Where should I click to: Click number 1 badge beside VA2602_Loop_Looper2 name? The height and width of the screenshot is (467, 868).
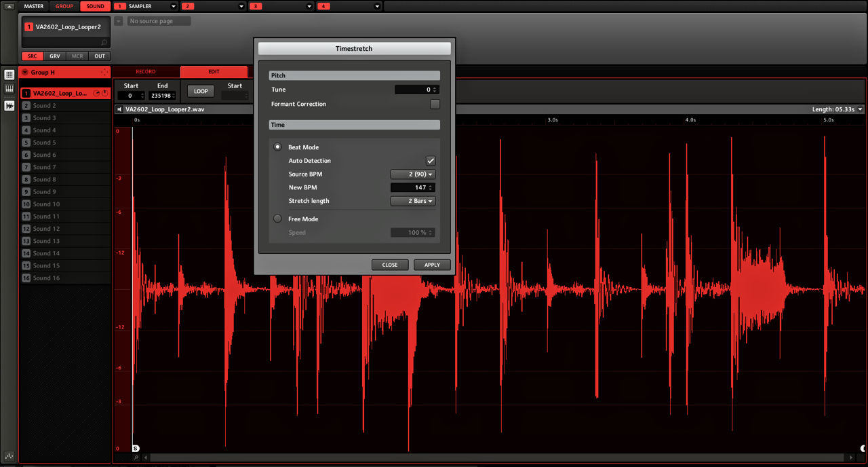[x=28, y=27]
